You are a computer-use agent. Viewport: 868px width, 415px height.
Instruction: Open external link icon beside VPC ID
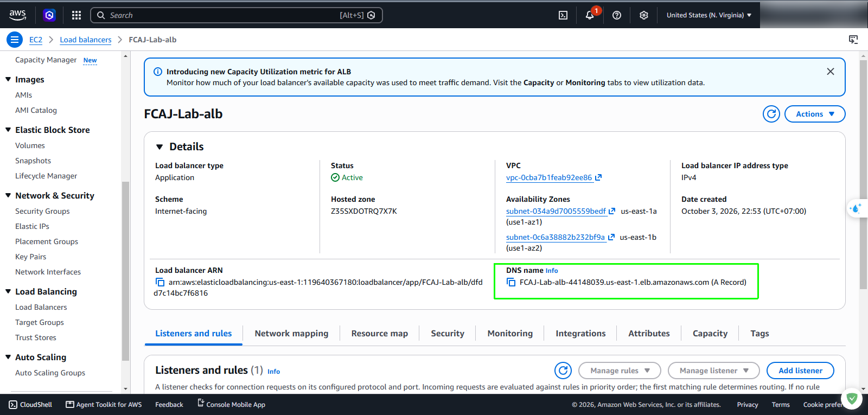click(x=598, y=177)
